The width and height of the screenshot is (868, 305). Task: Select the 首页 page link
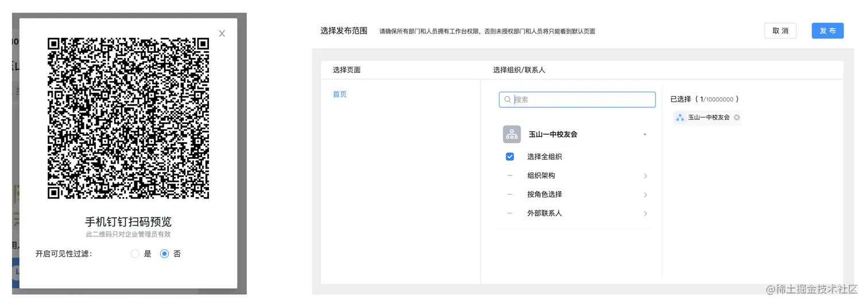click(x=340, y=94)
